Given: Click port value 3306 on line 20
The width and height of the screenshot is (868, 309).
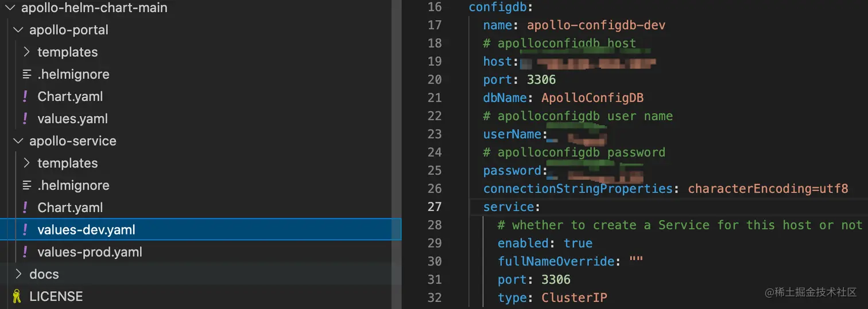Looking at the screenshot, I should pos(541,80).
